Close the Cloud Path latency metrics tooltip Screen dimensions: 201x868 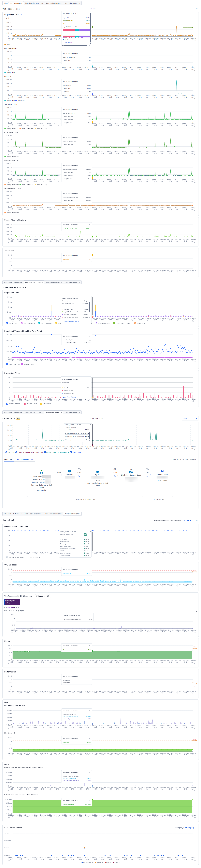pyautogui.click(x=90, y=425)
